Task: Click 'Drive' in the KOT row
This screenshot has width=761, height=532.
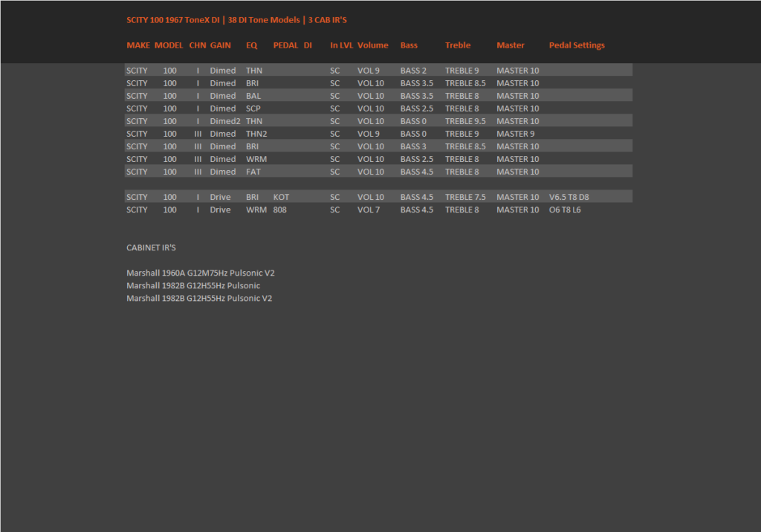Action: tap(220, 197)
